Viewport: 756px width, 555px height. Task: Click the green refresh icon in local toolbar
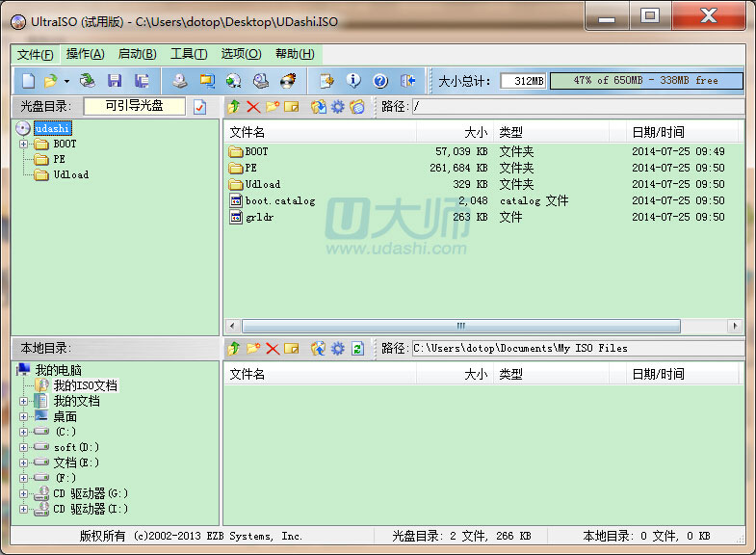click(357, 348)
